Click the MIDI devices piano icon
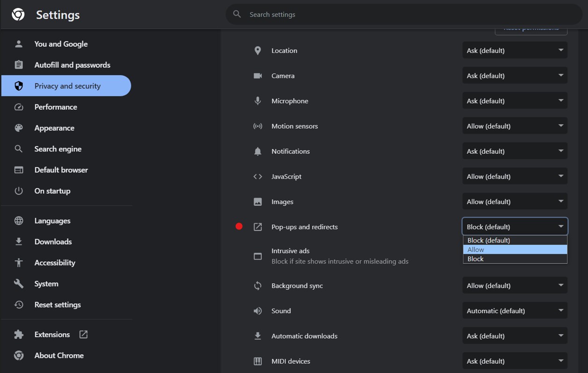Viewport: 588px width, 373px height. tap(258, 361)
